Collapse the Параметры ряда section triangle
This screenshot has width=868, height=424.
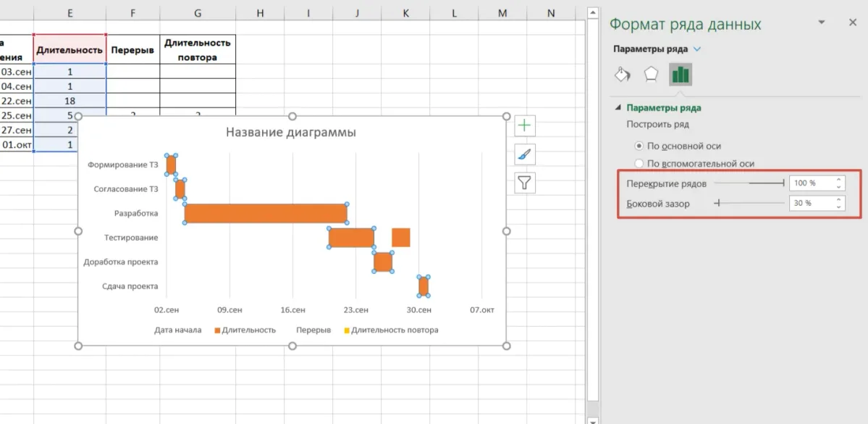[618, 108]
